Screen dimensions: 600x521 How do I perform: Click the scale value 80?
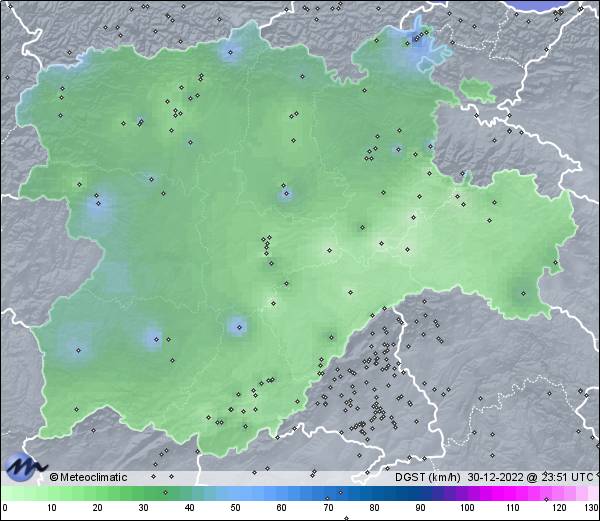374,508
